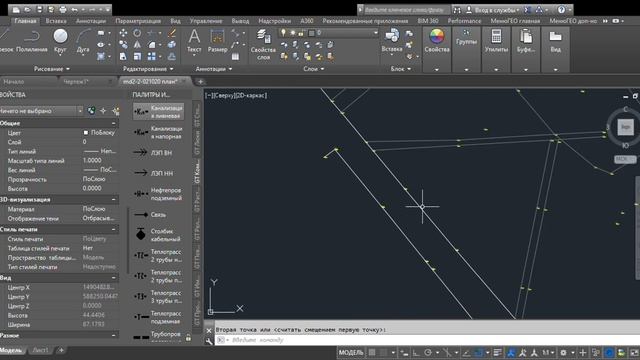
Task: Activate the Stretch tool in Редактирование
Action: click(x=123, y=56)
